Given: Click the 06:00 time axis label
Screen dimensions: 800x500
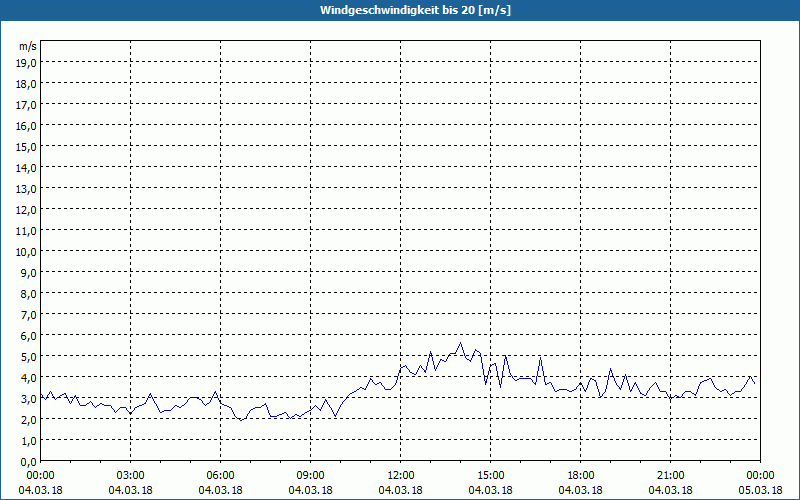Looking at the screenshot, I should [220, 476].
